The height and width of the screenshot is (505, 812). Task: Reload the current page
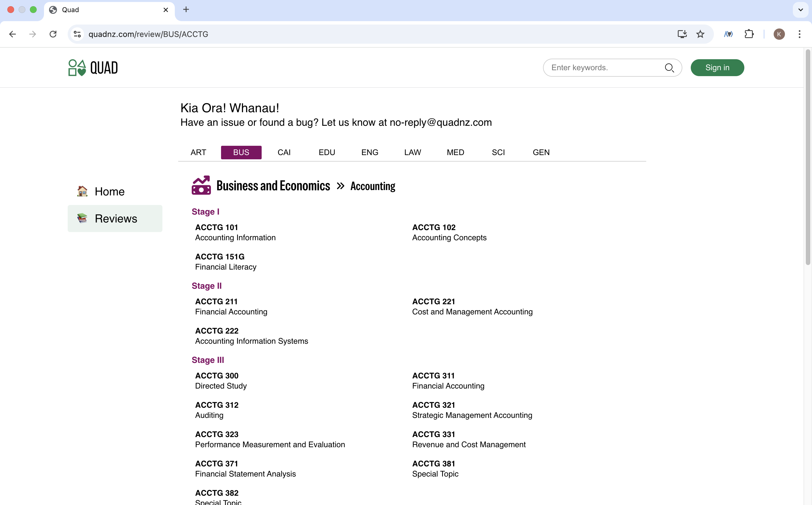(x=53, y=34)
